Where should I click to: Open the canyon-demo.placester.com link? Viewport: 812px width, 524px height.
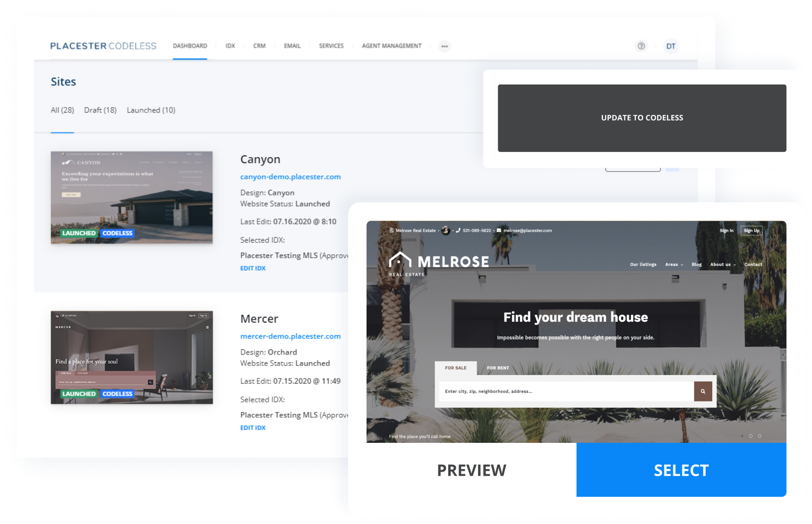290,177
